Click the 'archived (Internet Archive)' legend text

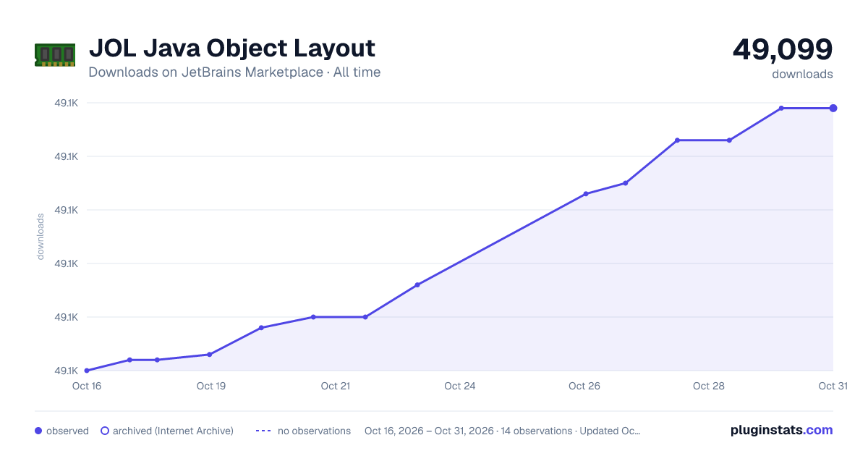click(173, 431)
